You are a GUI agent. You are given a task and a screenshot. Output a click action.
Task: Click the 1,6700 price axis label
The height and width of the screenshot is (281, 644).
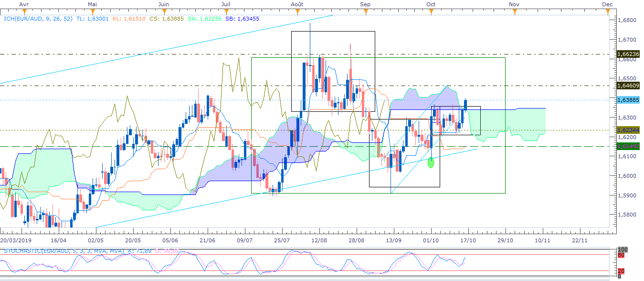[x=627, y=39]
